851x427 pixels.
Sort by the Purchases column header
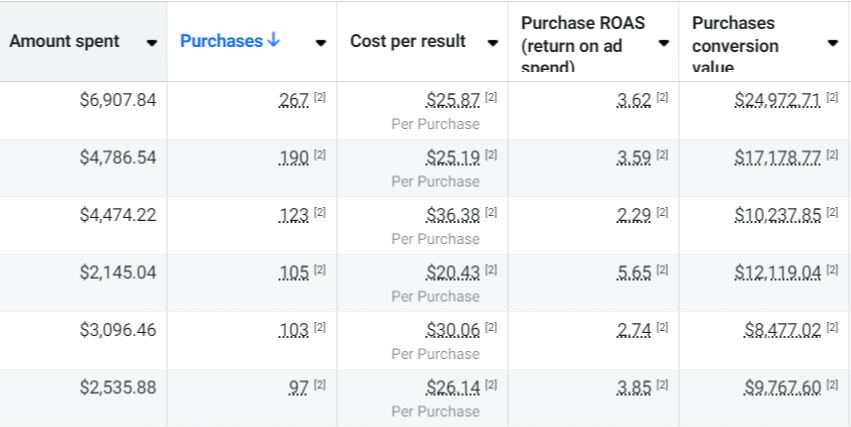222,41
